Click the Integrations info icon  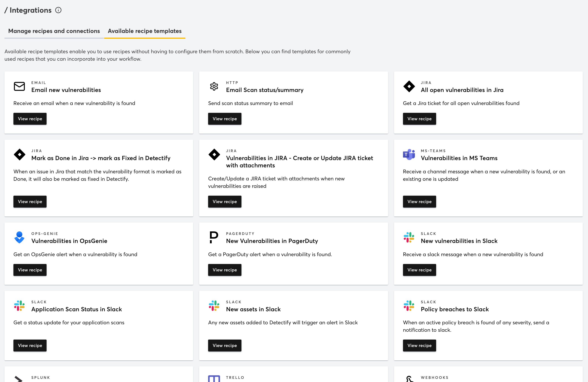(x=58, y=10)
